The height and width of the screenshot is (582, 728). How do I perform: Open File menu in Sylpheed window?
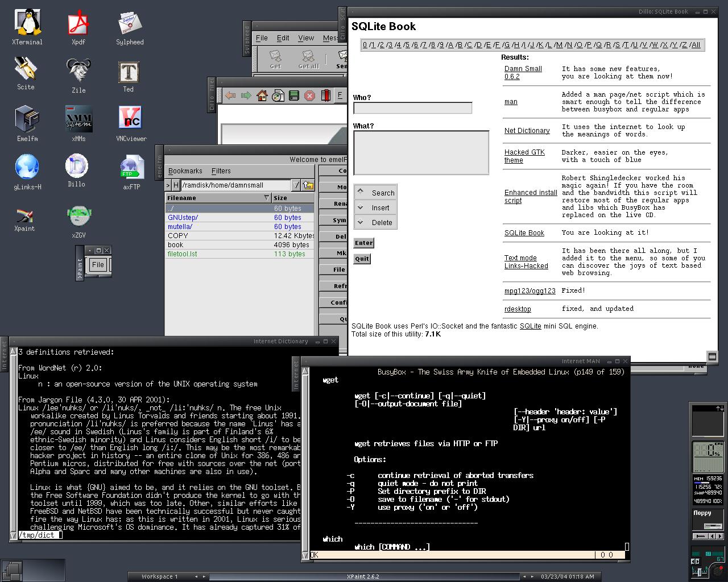[262, 38]
